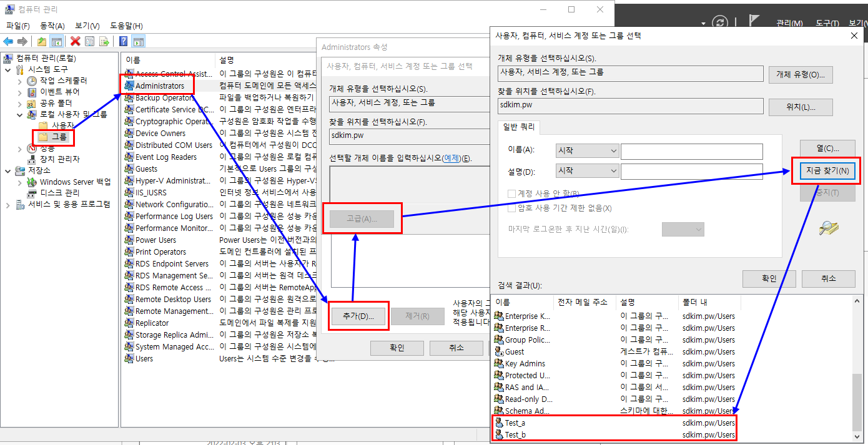Image resolution: width=868 pixels, height=445 pixels.
Task: Click the 지금 찾기(N) button
Action: 827,170
